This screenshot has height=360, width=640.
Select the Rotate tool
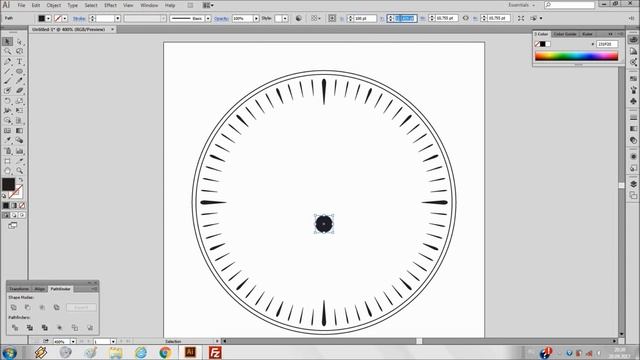point(7,101)
